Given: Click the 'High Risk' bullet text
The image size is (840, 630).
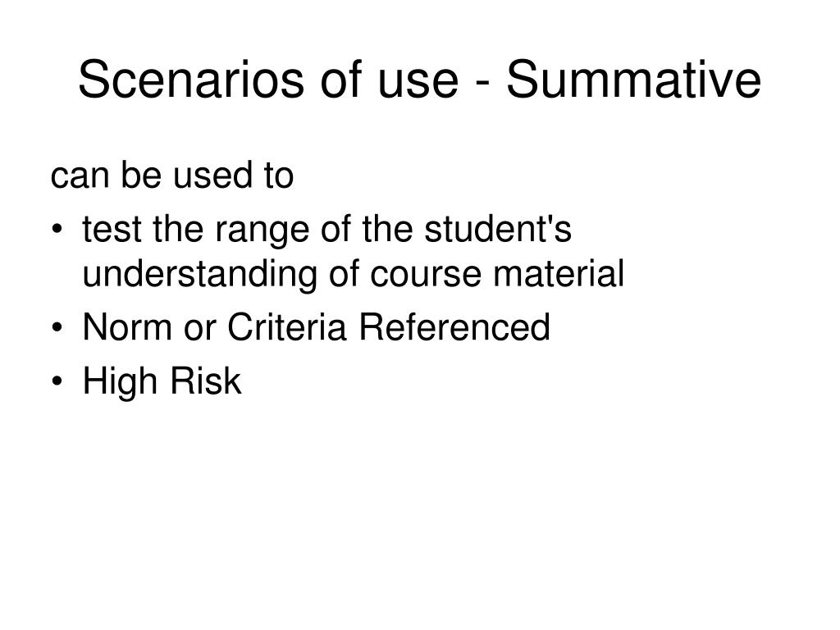Looking at the screenshot, I should tap(162, 381).
